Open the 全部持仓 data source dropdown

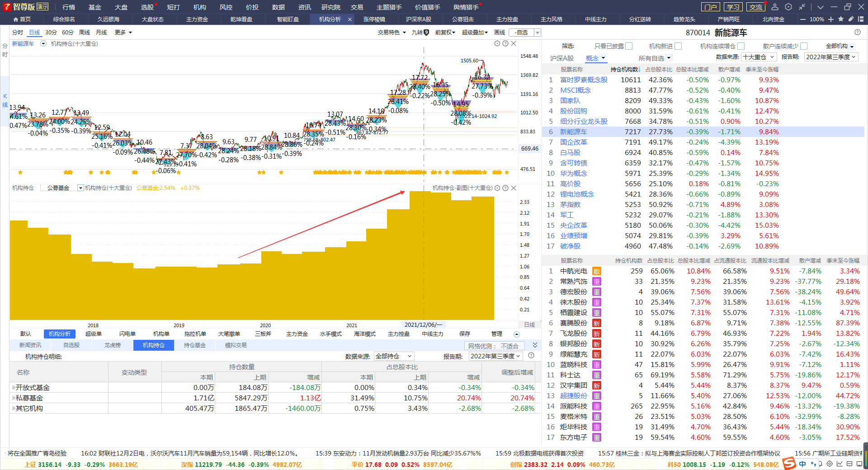(394, 356)
